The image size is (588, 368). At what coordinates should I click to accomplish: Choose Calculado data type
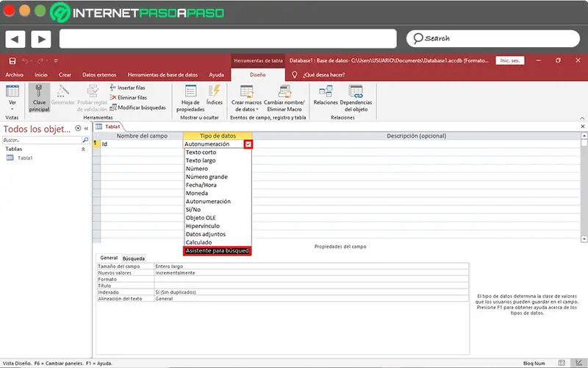[198, 243]
